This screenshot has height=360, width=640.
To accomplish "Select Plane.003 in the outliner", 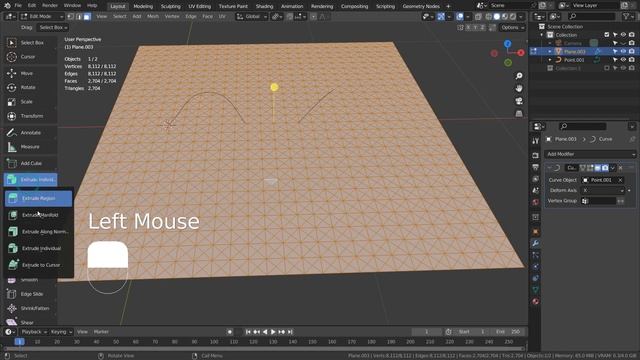I will [575, 52].
